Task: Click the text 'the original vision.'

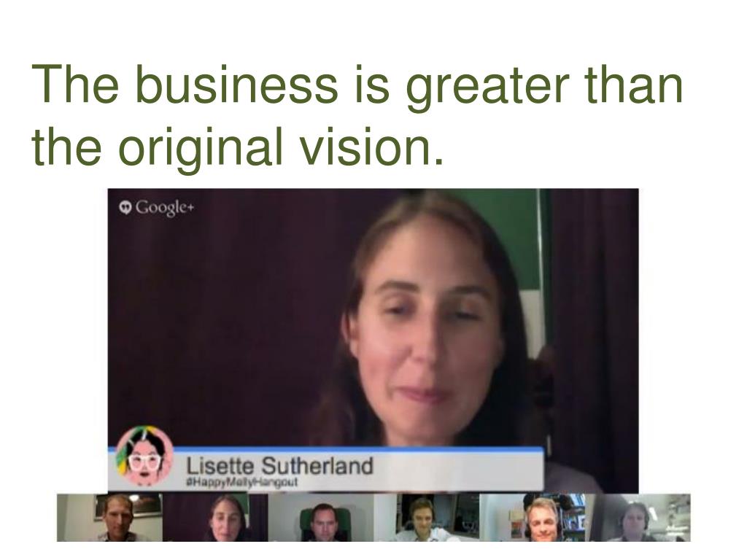Action: (x=237, y=147)
